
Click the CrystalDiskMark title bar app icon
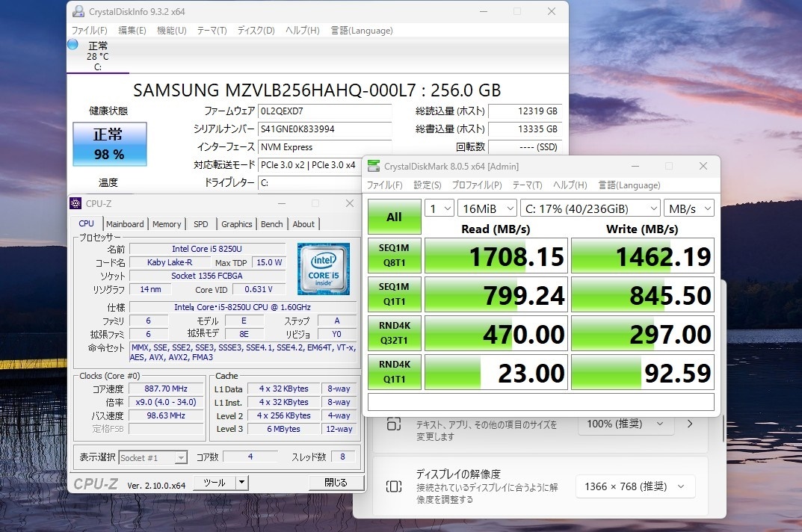(374, 166)
